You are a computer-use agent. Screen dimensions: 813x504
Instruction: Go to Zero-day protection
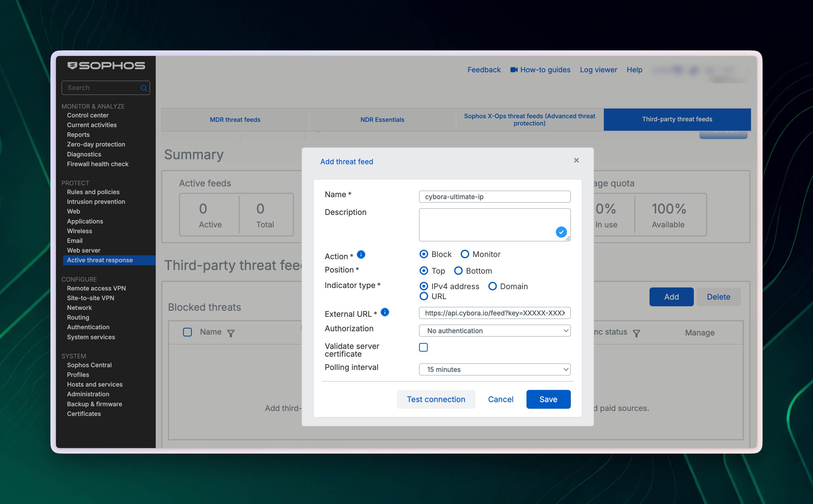pyautogui.click(x=96, y=144)
